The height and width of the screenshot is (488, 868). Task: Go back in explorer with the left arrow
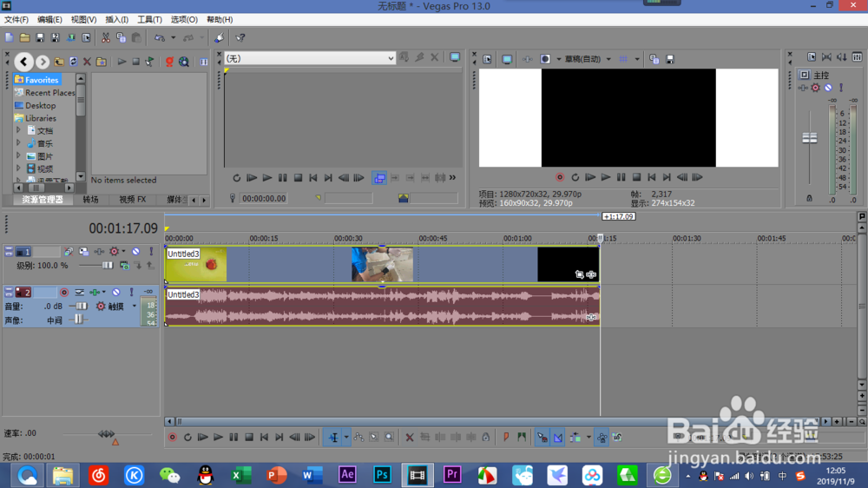click(23, 62)
